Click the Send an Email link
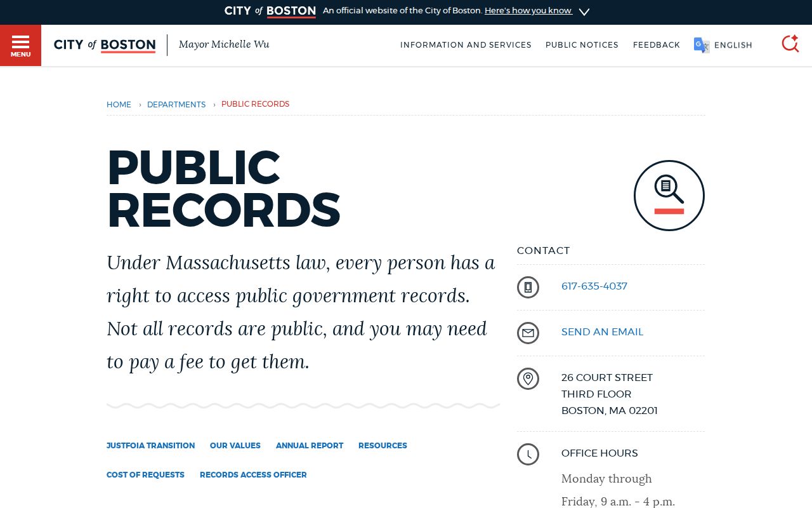 [602, 332]
